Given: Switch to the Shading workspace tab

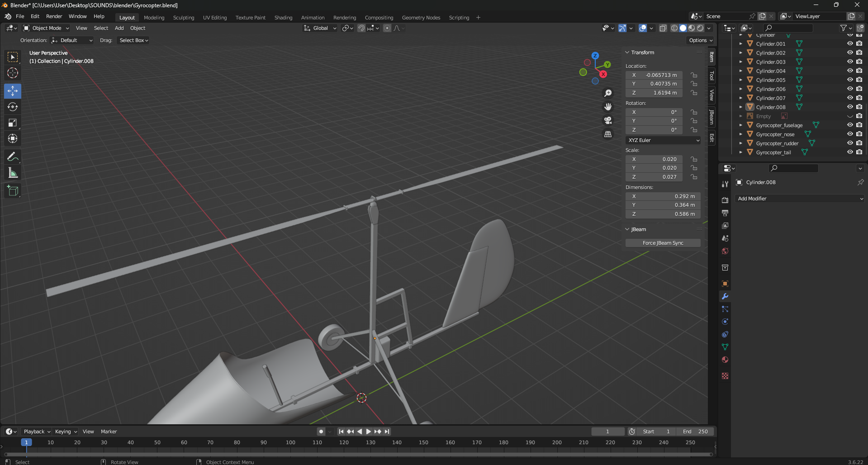Looking at the screenshot, I should 283,18.
